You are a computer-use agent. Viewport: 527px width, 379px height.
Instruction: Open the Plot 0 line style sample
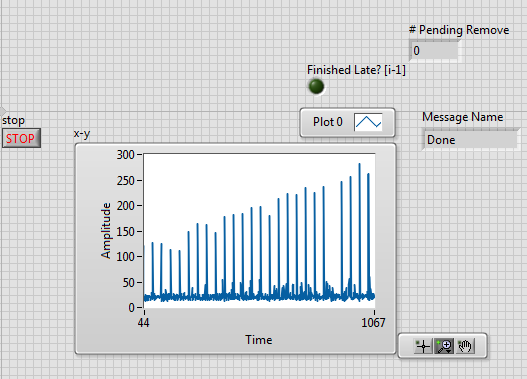coord(368,122)
